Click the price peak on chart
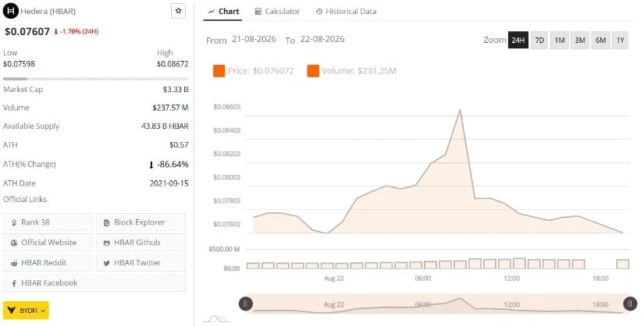The height and width of the screenshot is (327, 644). [x=460, y=110]
